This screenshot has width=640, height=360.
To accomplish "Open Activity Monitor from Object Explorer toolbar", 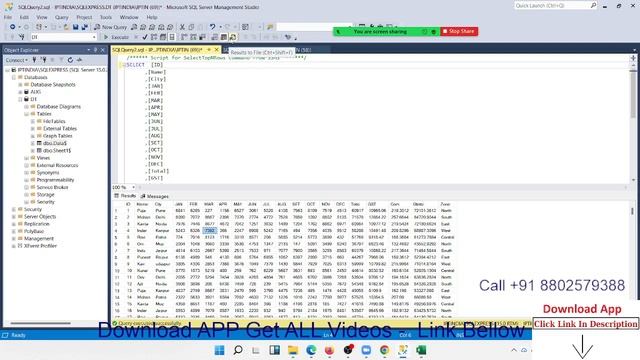I will pyautogui.click(x=79, y=60).
